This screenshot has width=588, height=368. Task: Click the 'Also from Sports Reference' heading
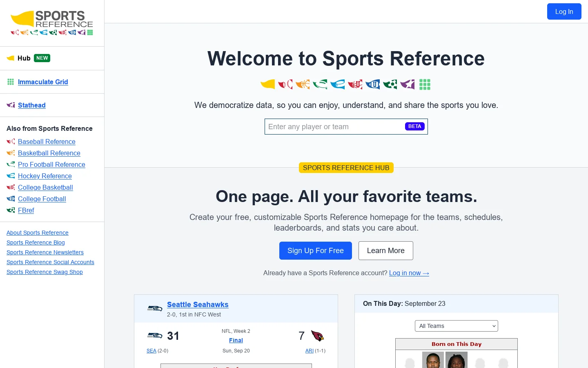click(49, 128)
